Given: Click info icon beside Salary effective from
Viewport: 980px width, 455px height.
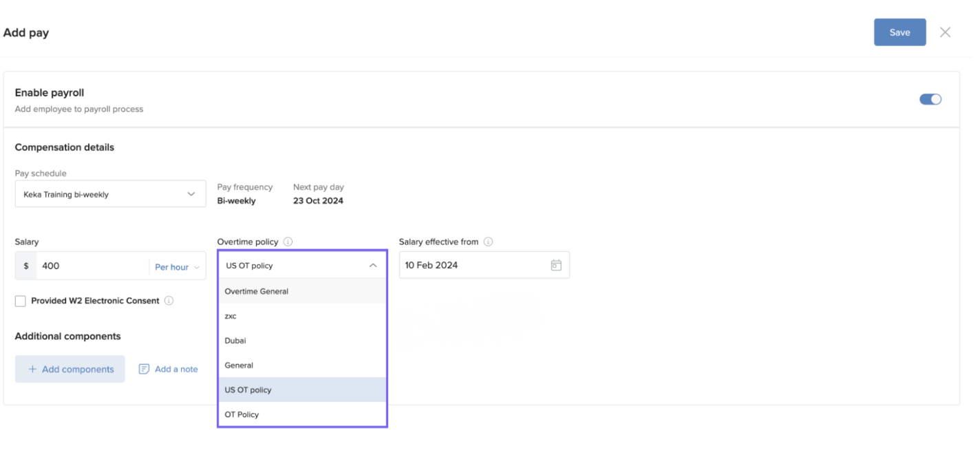Looking at the screenshot, I should (x=488, y=242).
